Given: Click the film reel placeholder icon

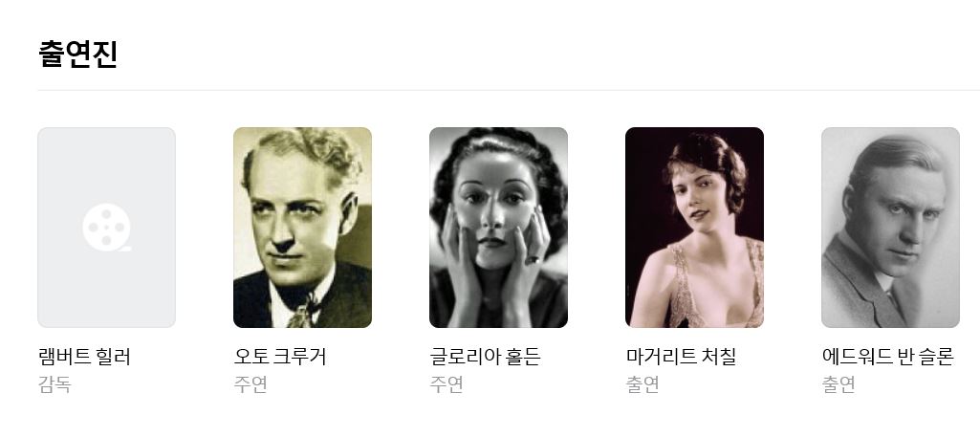Looking at the screenshot, I should click(106, 228).
